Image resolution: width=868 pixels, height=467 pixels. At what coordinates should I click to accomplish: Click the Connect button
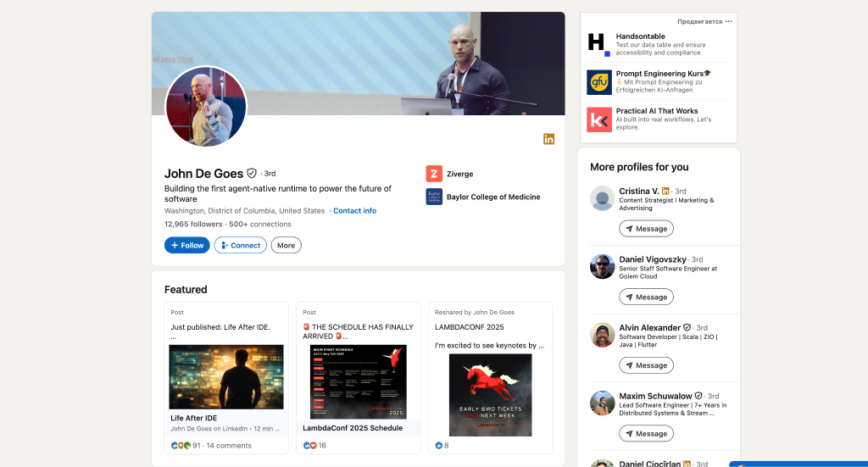coord(240,245)
